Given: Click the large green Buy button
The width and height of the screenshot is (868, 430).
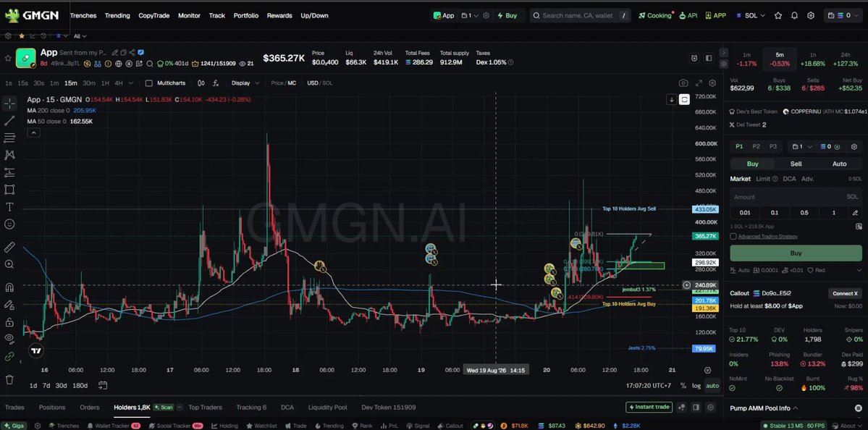Looking at the screenshot, I should (796, 253).
